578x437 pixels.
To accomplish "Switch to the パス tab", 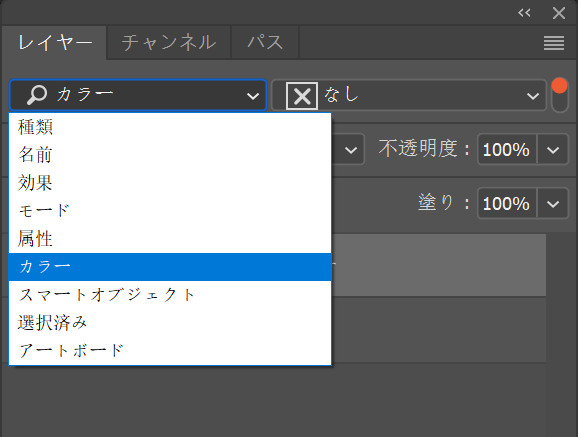I will click(265, 42).
